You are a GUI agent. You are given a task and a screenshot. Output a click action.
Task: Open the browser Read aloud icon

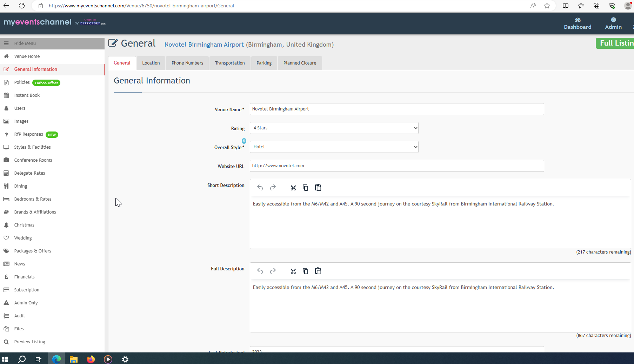533,6
